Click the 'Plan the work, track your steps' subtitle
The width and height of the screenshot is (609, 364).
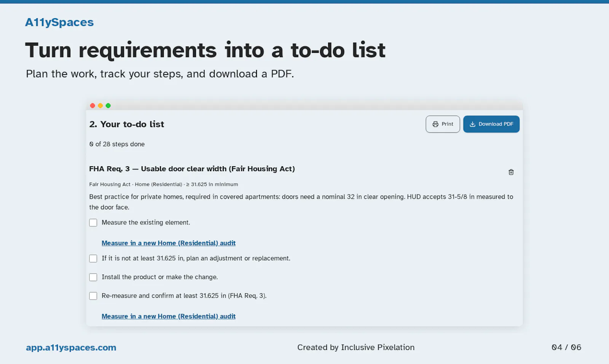point(160,74)
